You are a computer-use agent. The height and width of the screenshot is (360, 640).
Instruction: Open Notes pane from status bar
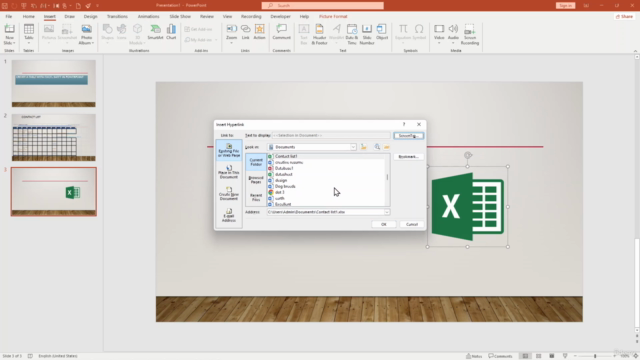[474, 356]
